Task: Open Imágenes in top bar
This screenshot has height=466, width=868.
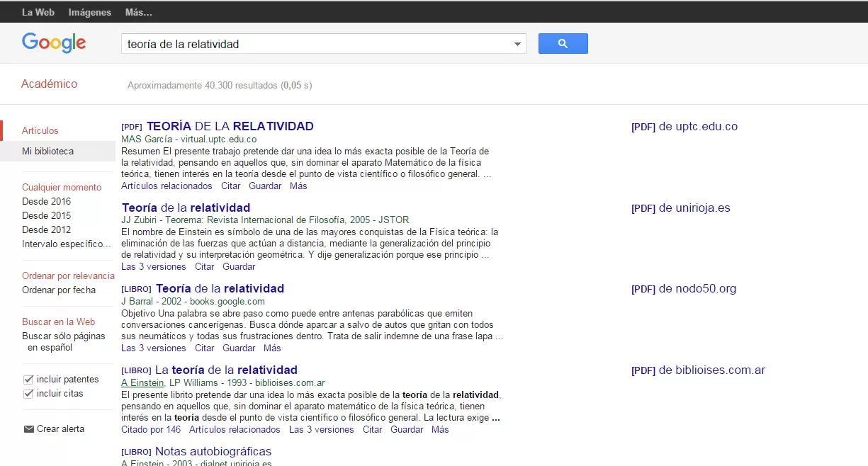Action: click(x=90, y=12)
